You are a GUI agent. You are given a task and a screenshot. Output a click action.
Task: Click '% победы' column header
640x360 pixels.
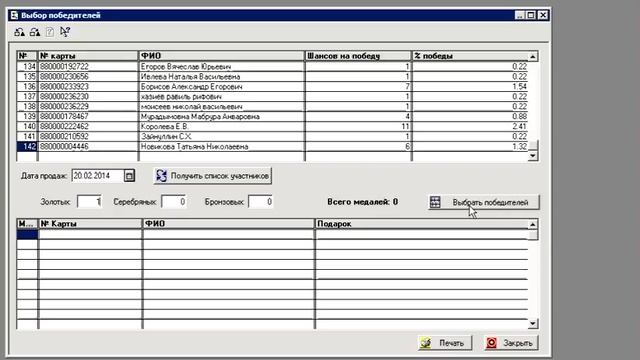470,56
